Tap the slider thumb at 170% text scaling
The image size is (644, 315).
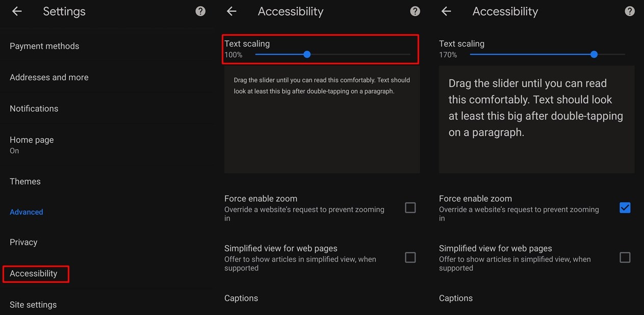pyautogui.click(x=594, y=54)
